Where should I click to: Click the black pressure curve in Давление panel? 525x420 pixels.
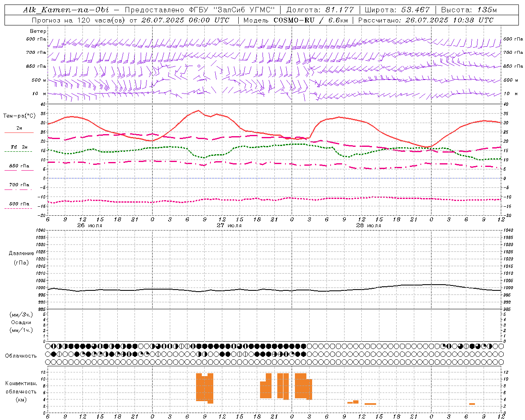tap(275, 289)
